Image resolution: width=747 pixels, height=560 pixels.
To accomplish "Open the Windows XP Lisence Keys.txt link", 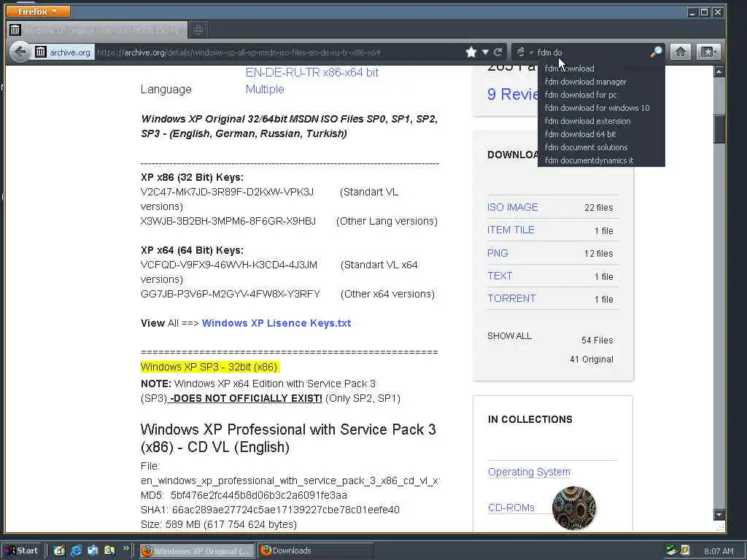I will tap(276, 323).
